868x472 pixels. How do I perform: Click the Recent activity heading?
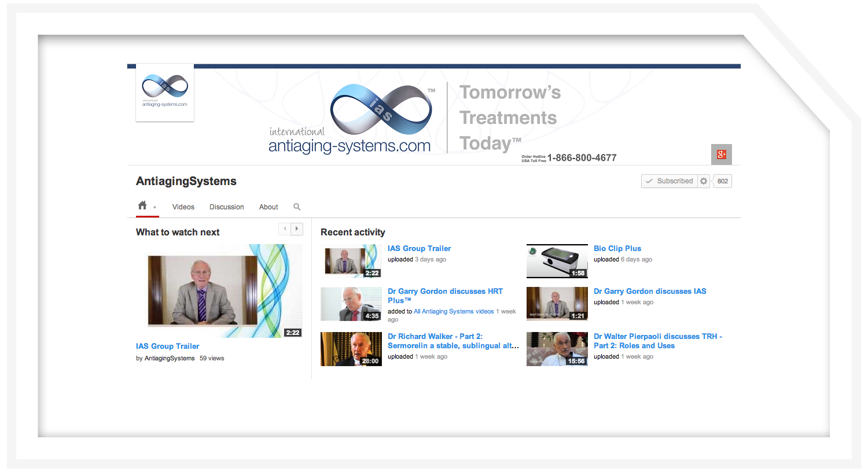tap(353, 232)
